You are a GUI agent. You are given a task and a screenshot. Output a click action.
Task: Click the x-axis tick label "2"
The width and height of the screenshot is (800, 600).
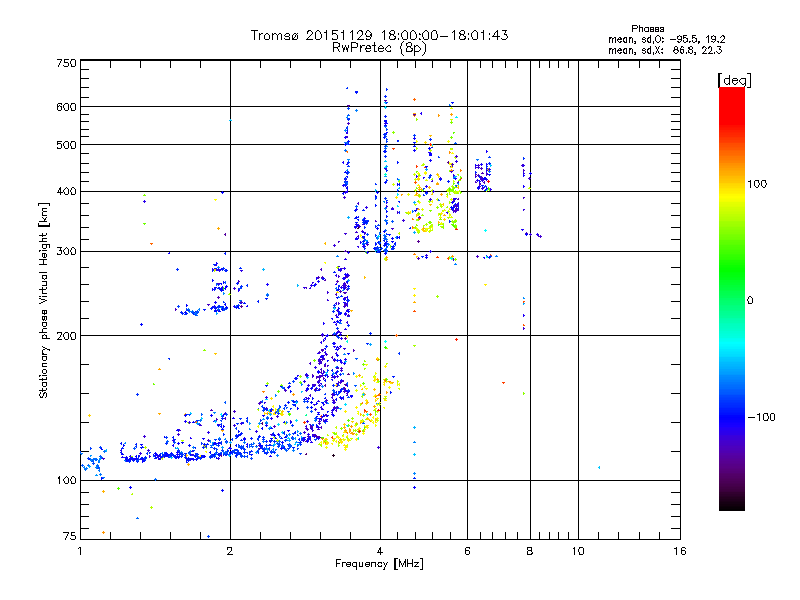coord(230,551)
